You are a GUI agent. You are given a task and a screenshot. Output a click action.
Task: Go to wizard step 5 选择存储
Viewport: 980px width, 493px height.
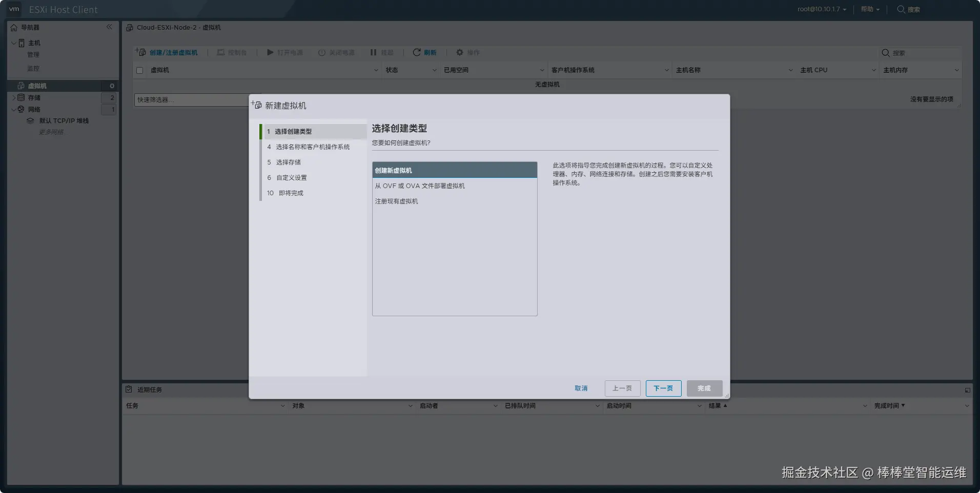pos(314,162)
